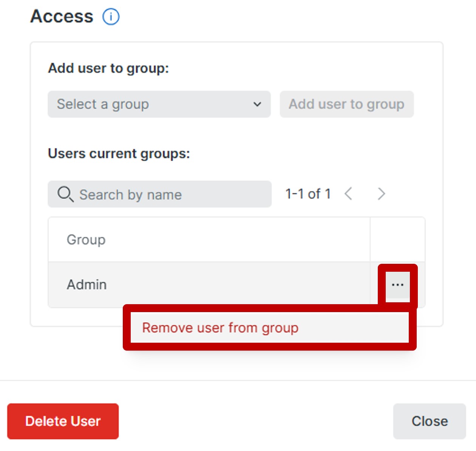
Task: Click the Users current groups label
Action: pyautogui.click(x=119, y=154)
